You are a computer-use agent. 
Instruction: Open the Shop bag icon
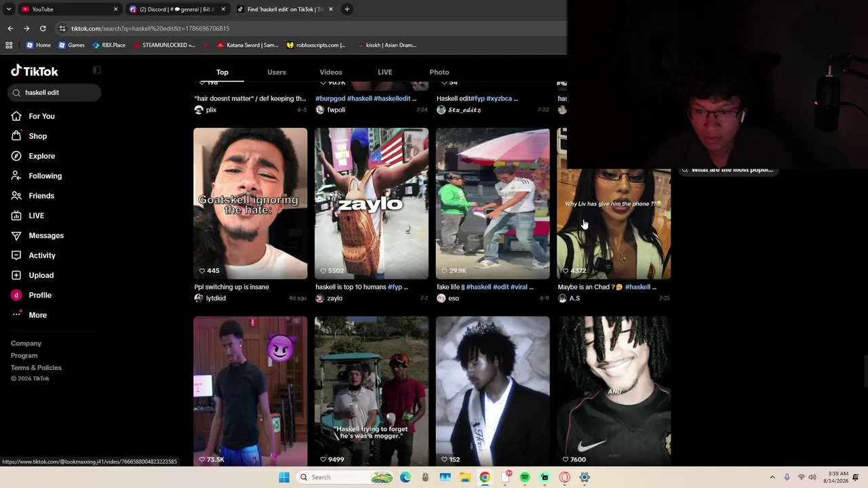16,136
